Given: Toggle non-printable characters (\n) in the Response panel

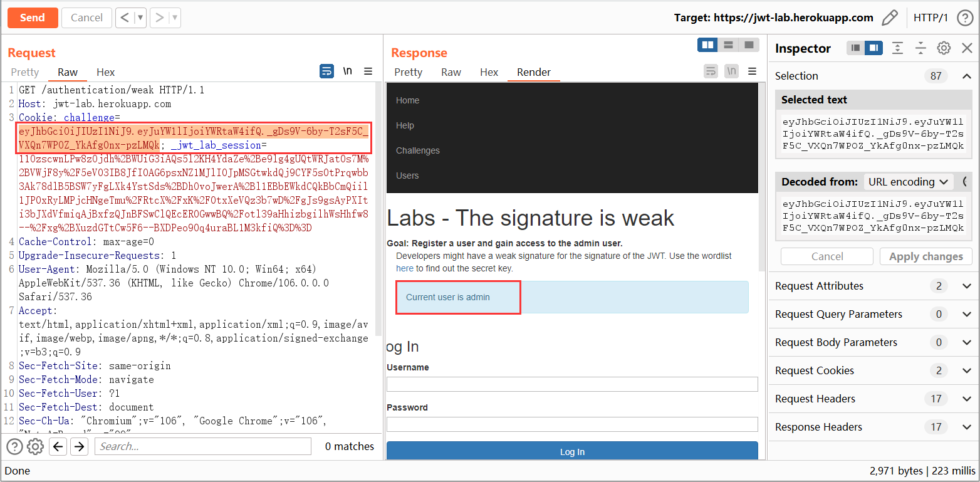Looking at the screenshot, I should click(x=732, y=71).
